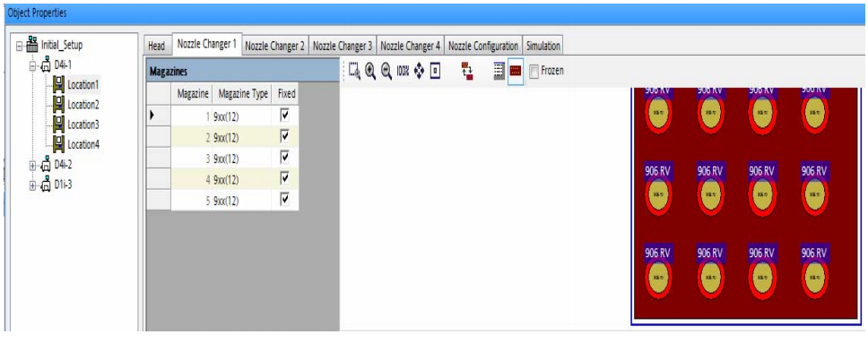Activate the pan arrows tool
Image resolution: width=868 pixels, height=343 pixels.
(x=420, y=71)
